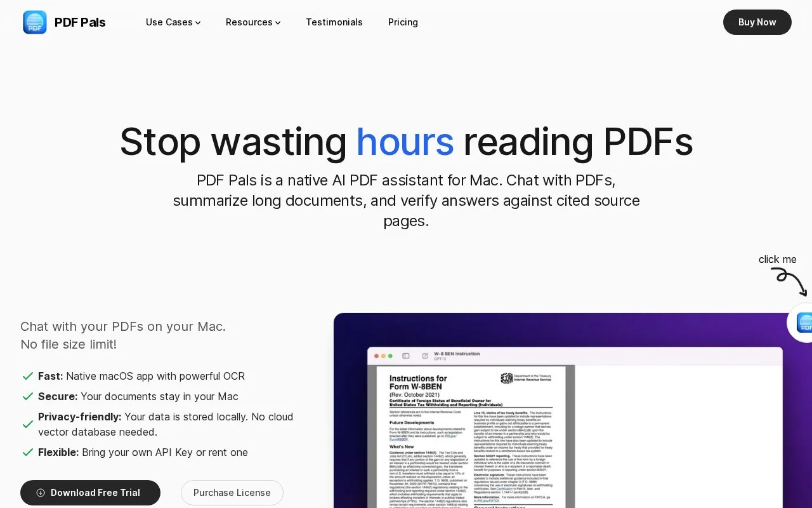Expand the Resources dropdown menu
The width and height of the screenshot is (812, 508).
point(253,22)
